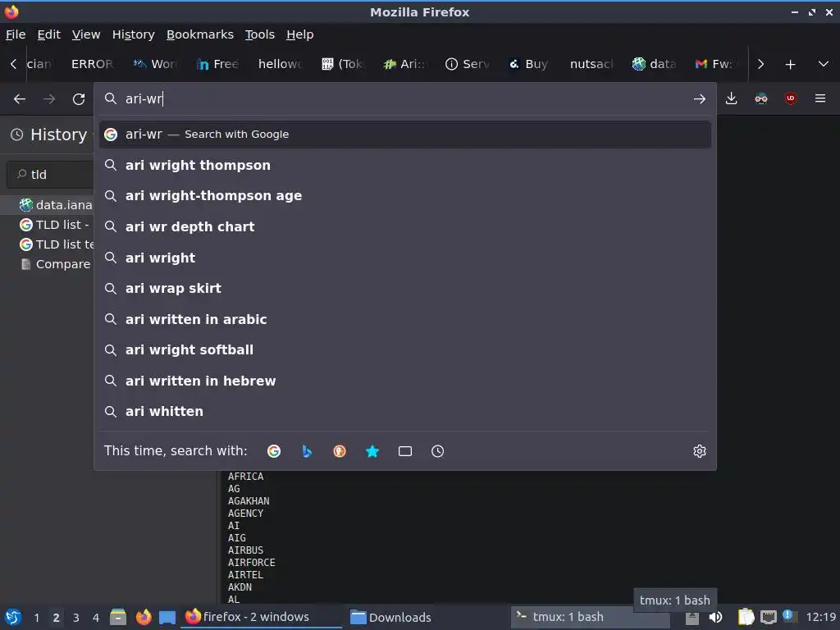Launch file manager from taskbar launcher
The image size is (840, 630).
coord(118,617)
